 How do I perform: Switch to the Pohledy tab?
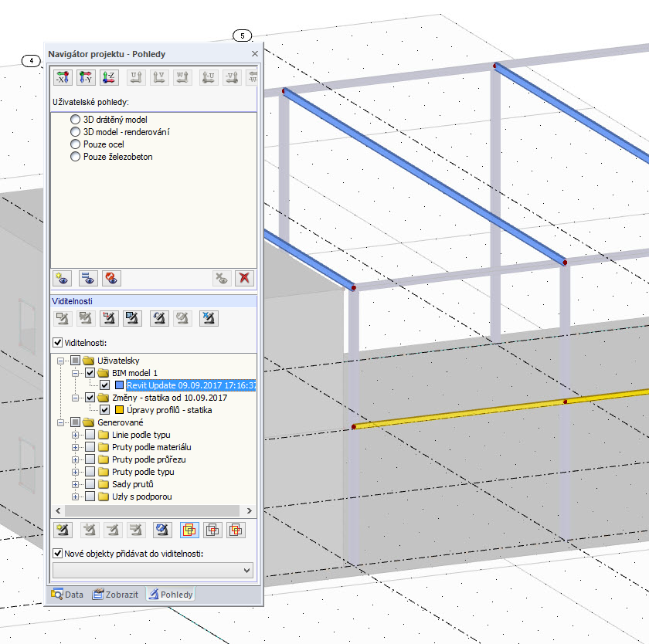[171, 595]
